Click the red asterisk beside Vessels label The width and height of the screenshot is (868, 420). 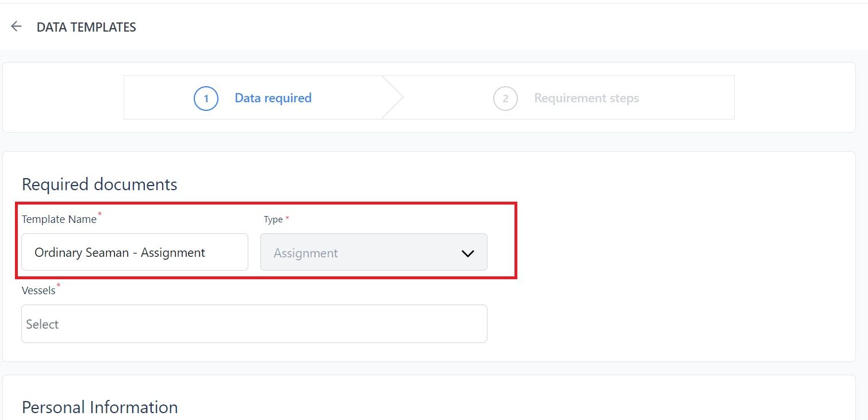[58, 286]
